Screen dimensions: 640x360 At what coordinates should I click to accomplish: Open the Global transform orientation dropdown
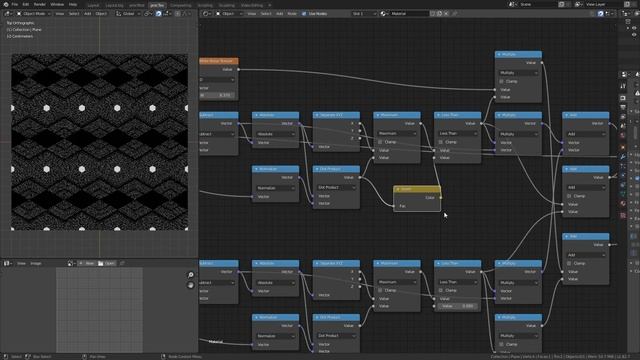point(128,13)
